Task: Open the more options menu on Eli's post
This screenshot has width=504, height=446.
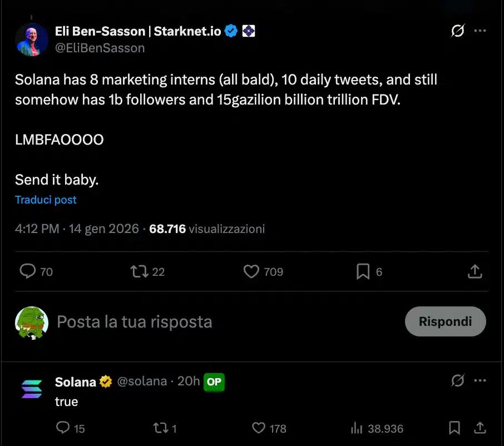Action: 480,32
